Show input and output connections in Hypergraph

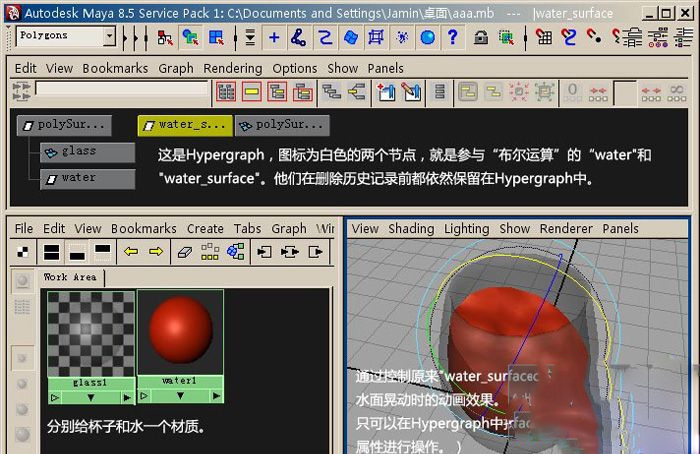pyautogui.click(x=357, y=92)
